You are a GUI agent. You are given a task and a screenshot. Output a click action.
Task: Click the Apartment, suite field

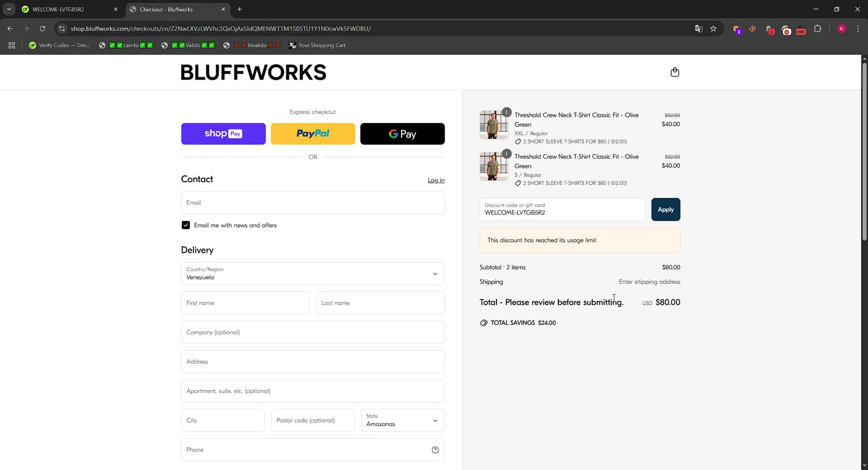click(x=312, y=391)
